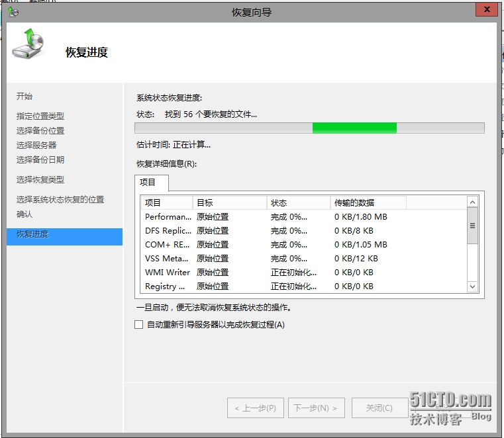Image resolution: width=504 pixels, height=438 pixels.
Task: Click the 恢复详细信息(R) label
Action: [166, 164]
